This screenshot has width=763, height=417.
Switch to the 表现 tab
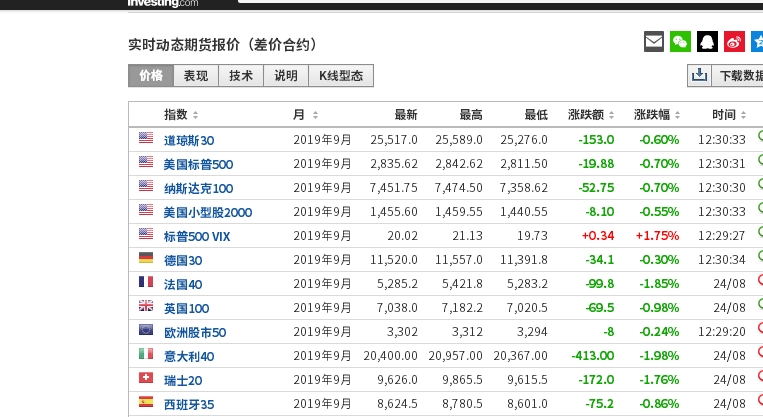196,76
